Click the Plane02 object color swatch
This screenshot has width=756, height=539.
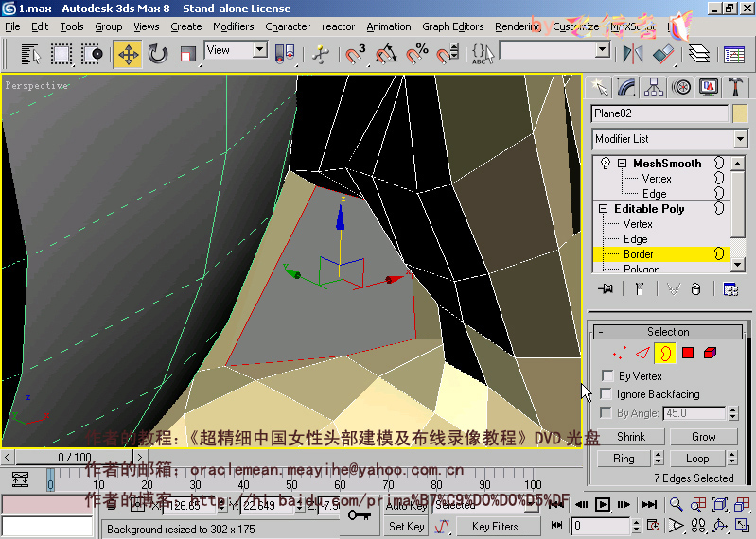[740, 113]
